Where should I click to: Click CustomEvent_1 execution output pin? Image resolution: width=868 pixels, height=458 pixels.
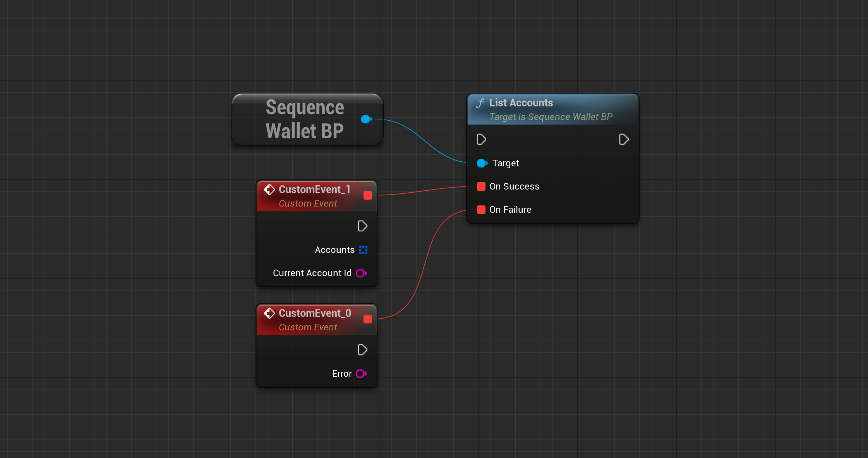click(362, 226)
